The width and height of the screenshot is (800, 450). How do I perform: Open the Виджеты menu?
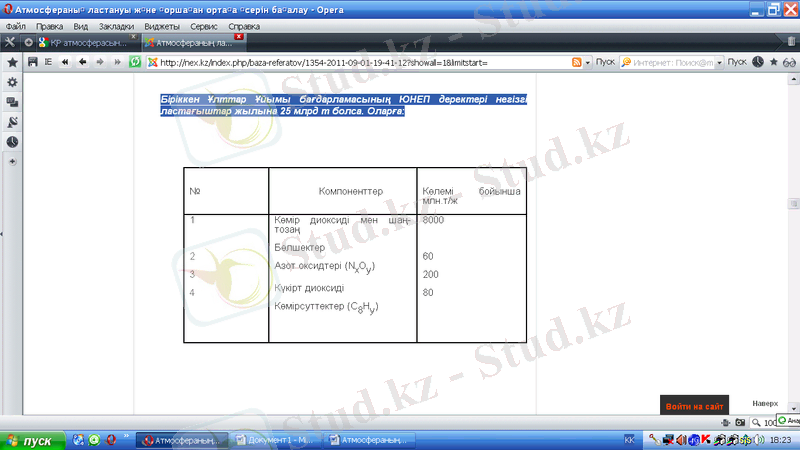pos(162,26)
